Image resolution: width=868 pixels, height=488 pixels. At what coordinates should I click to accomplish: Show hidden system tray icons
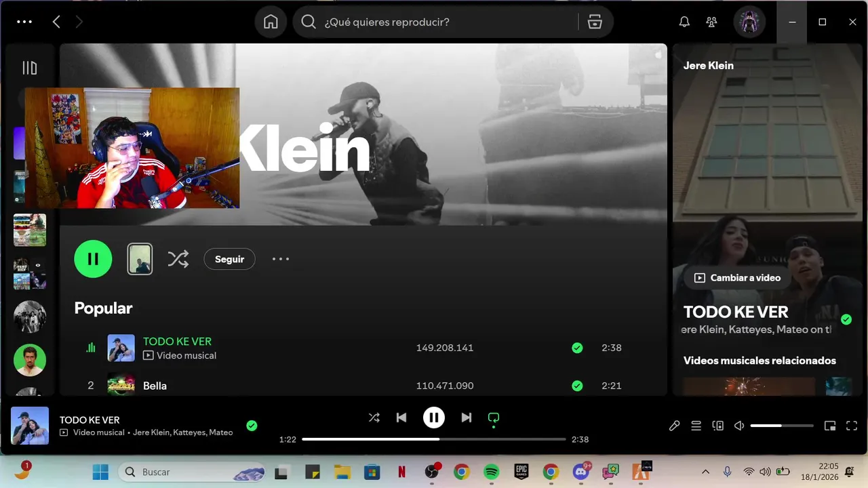[x=705, y=472]
